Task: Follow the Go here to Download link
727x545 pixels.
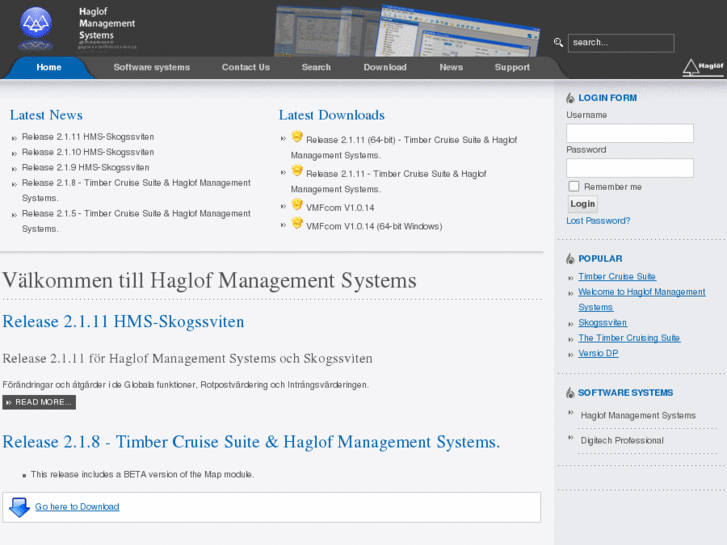Action: pyautogui.click(x=77, y=507)
